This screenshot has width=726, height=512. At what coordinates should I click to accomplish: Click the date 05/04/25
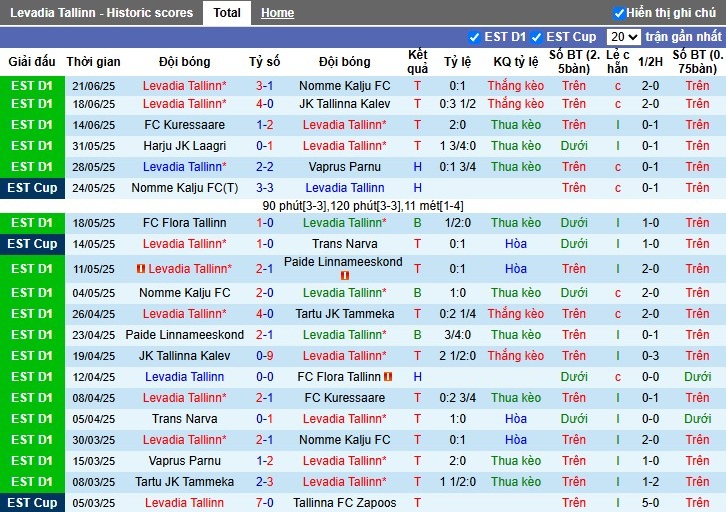pyautogui.click(x=94, y=419)
